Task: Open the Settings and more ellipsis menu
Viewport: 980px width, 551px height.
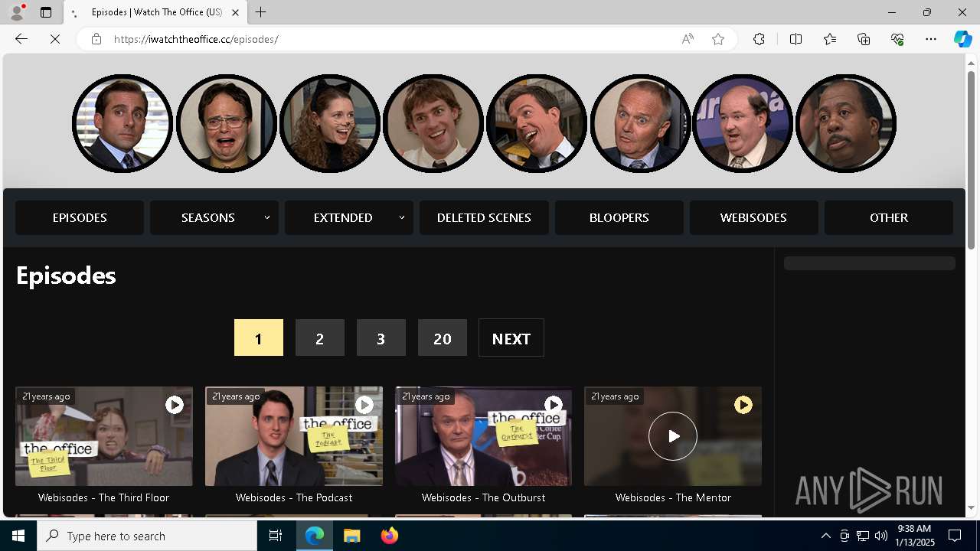Action: 931,39
